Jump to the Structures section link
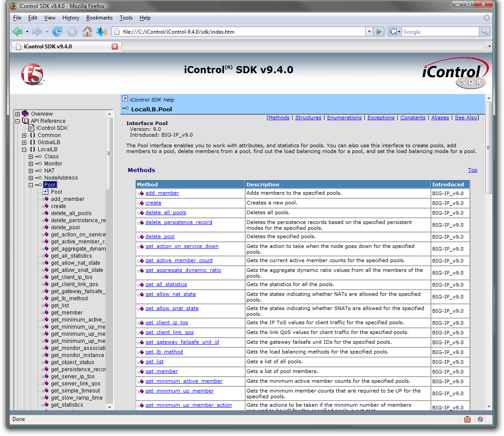 [308, 118]
